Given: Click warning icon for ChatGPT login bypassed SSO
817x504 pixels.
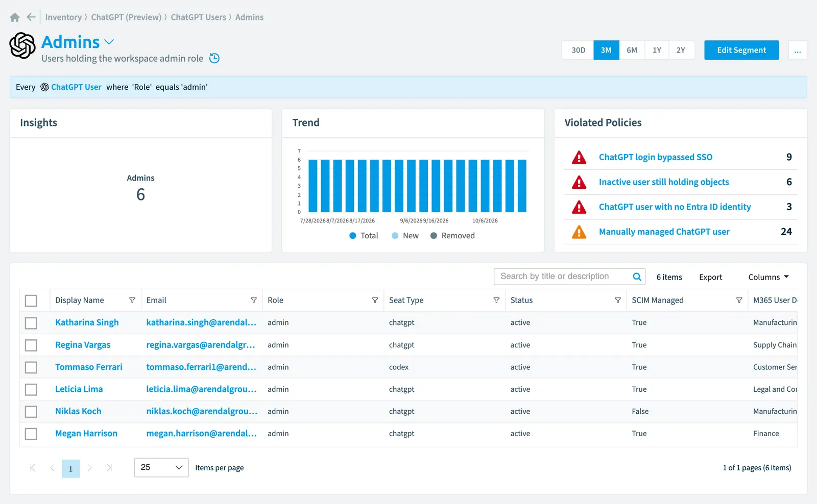Looking at the screenshot, I should point(579,157).
